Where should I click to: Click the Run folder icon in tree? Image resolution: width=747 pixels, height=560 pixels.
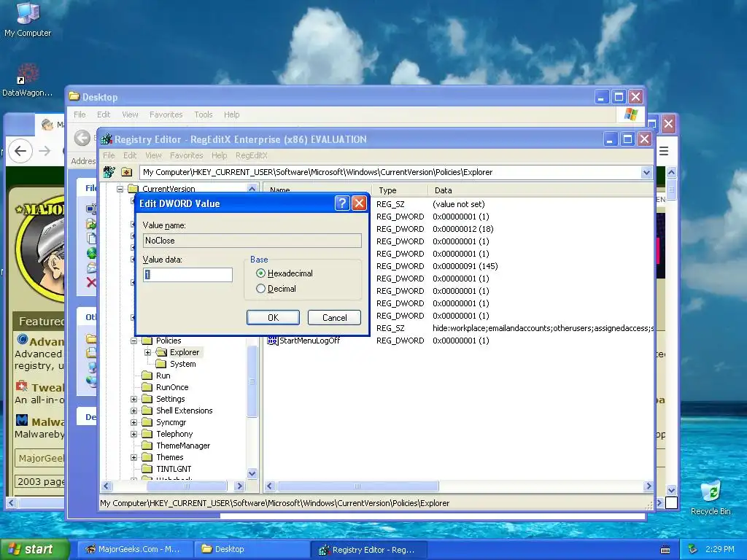tap(147, 376)
